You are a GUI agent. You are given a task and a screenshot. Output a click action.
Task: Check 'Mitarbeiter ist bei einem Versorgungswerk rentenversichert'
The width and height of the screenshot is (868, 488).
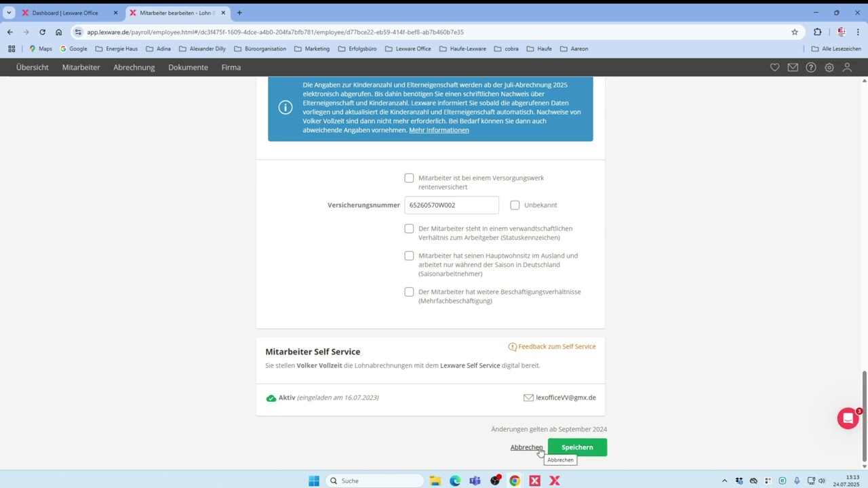[x=409, y=178]
